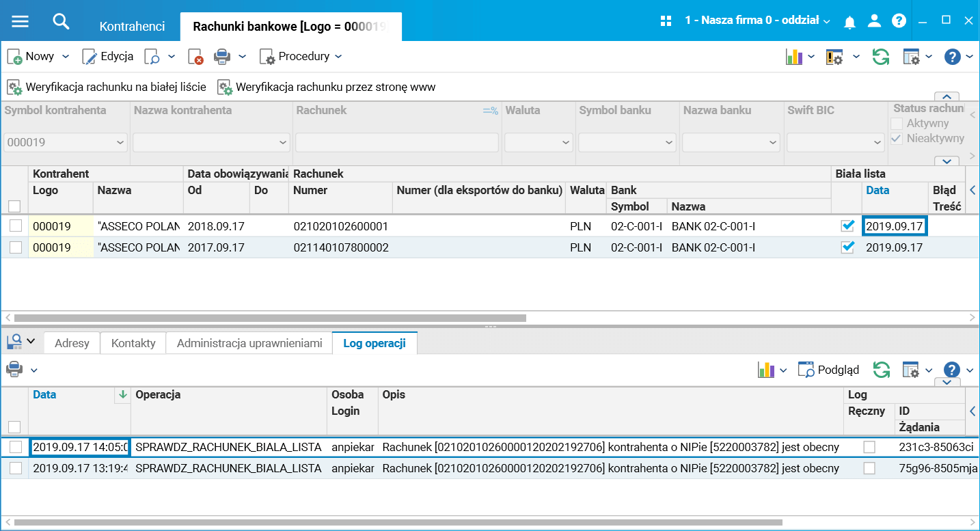Select the Rachunki bankowe tab
980x531 pixels.
(x=291, y=27)
